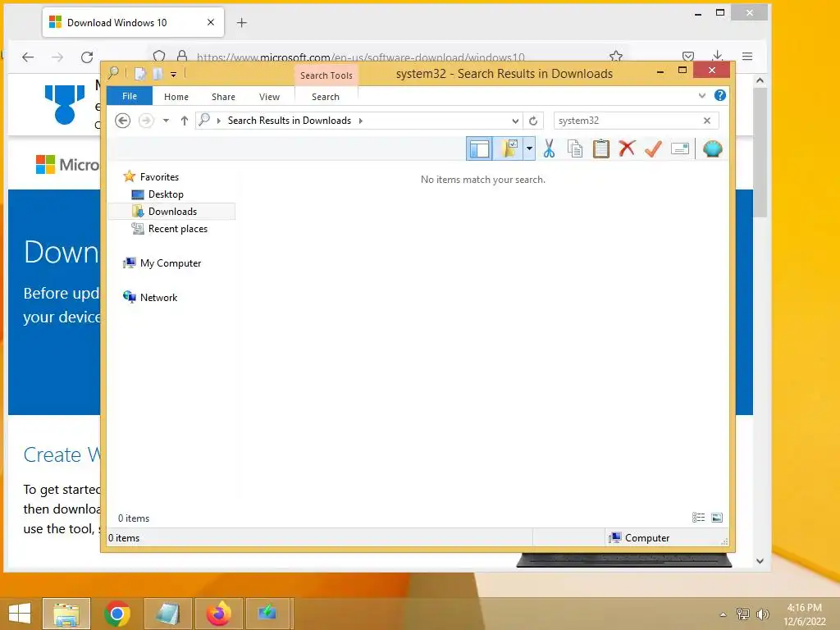The height and width of the screenshot is (630, 840).
Task: Click the folder options toolbar icon
Action: (x=509, y=148)
